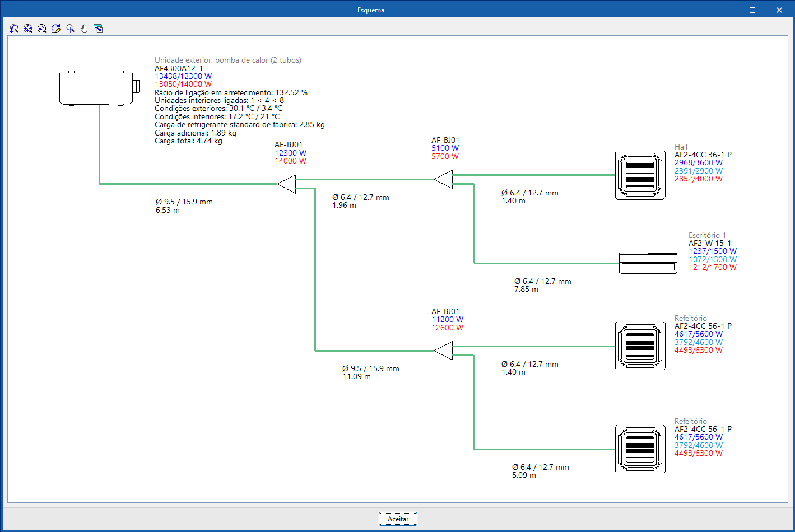Click the heading 'Unidade exterior, bomba de calor'
Viewport: 795px width, 532px height.
[228, 60]
